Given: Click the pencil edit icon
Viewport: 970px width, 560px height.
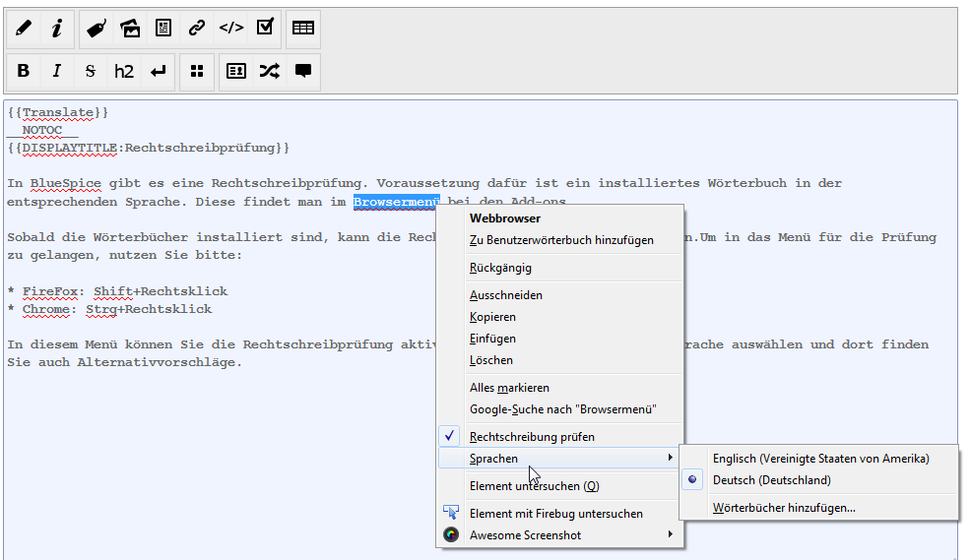Looking at the screenshot, I should [24, 29].
